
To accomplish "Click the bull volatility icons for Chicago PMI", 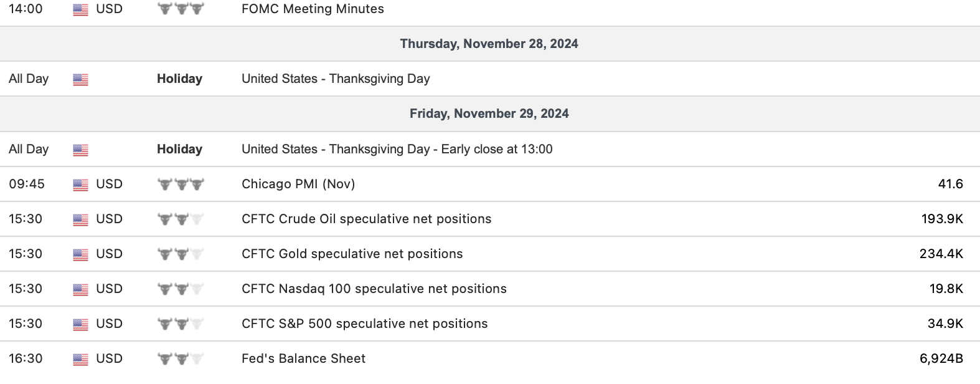I will pyautogui.click(x=181, y=184).
